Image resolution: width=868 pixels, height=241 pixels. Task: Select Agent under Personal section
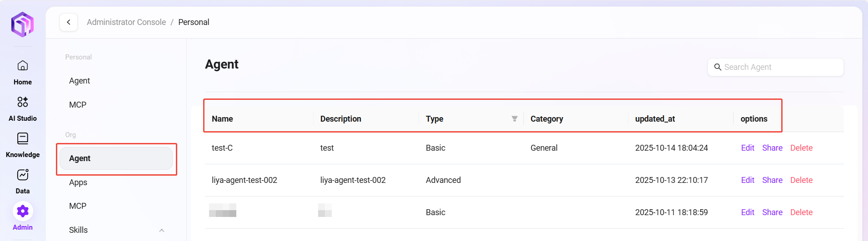(x=80, y=81)
